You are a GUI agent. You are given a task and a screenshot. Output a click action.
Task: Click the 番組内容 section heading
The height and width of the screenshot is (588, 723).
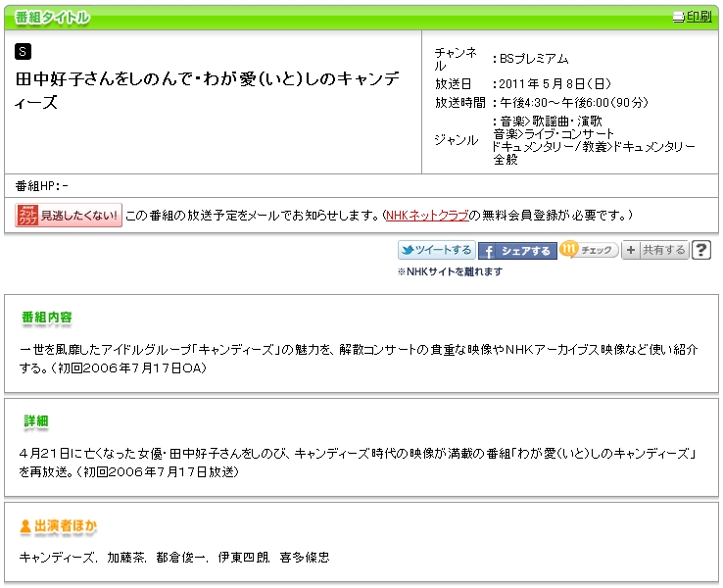point(47,318)
